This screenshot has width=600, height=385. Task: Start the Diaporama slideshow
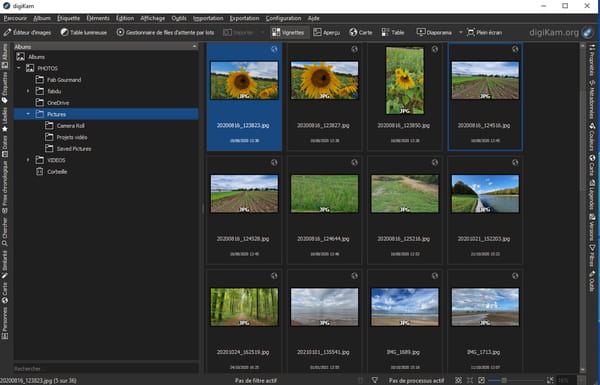(434, 33)
